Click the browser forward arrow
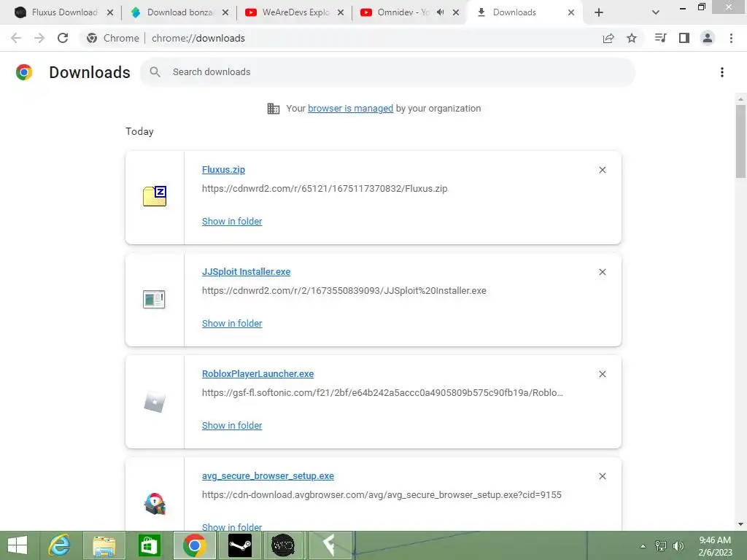 [39, 38]
